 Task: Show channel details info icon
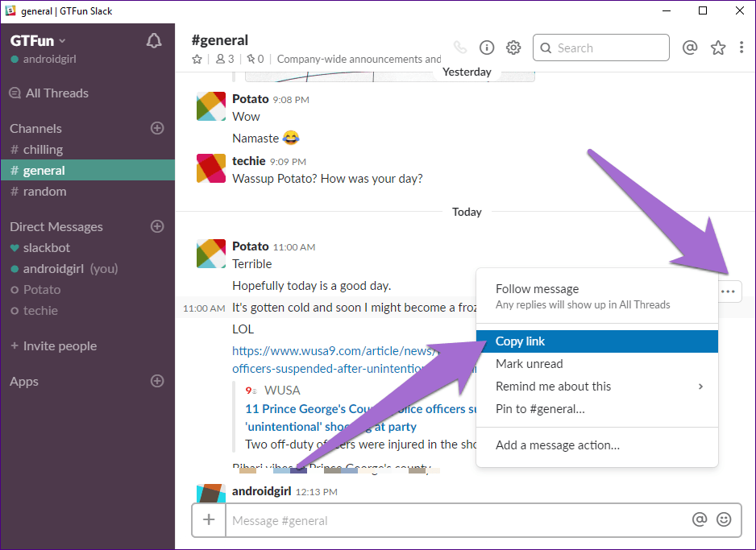(487, 48)
